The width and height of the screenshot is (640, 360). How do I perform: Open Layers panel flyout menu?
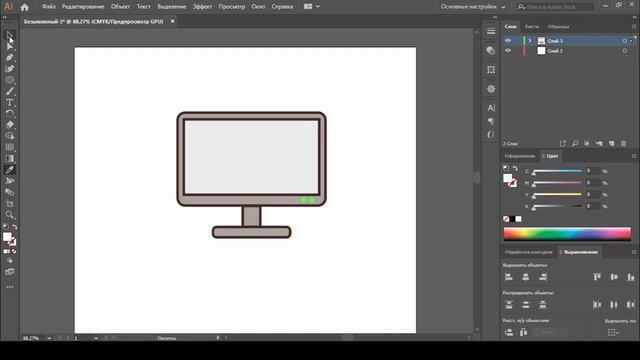(634, 27)
